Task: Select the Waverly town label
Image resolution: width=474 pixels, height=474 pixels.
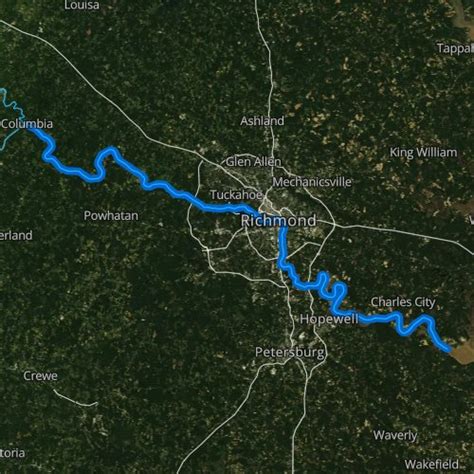Action: (x=395, y=435)
